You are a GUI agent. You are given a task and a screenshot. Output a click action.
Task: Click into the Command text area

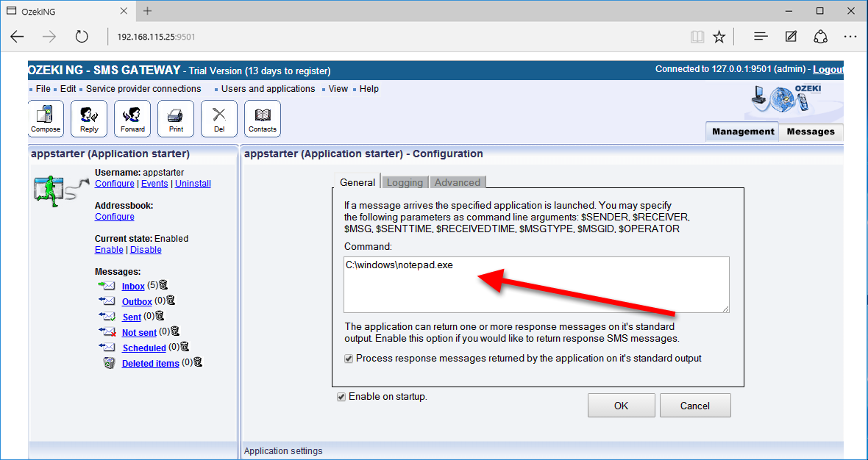536,284
